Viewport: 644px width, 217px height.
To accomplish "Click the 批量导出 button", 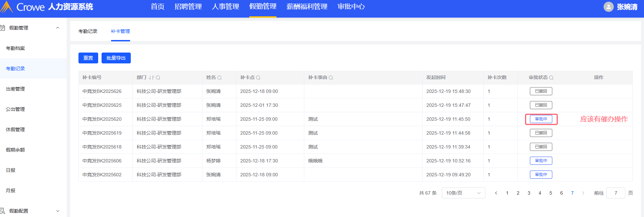I will [x=116, y=58].
